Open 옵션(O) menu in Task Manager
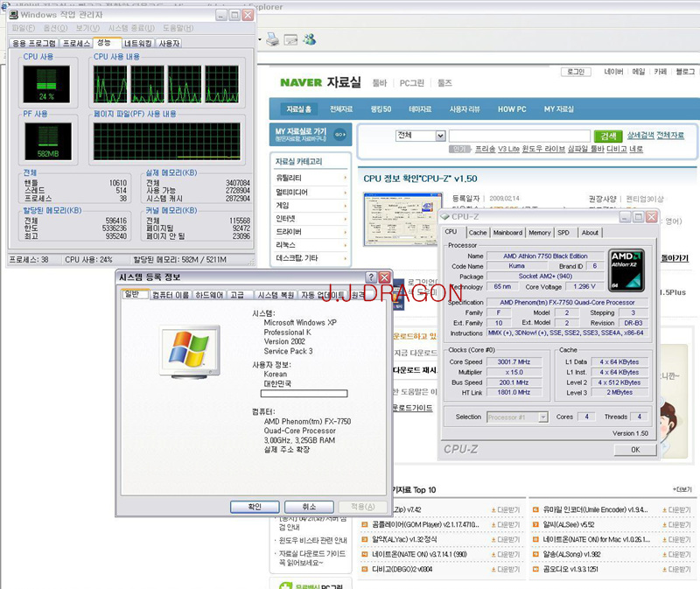 pos(55,28)
